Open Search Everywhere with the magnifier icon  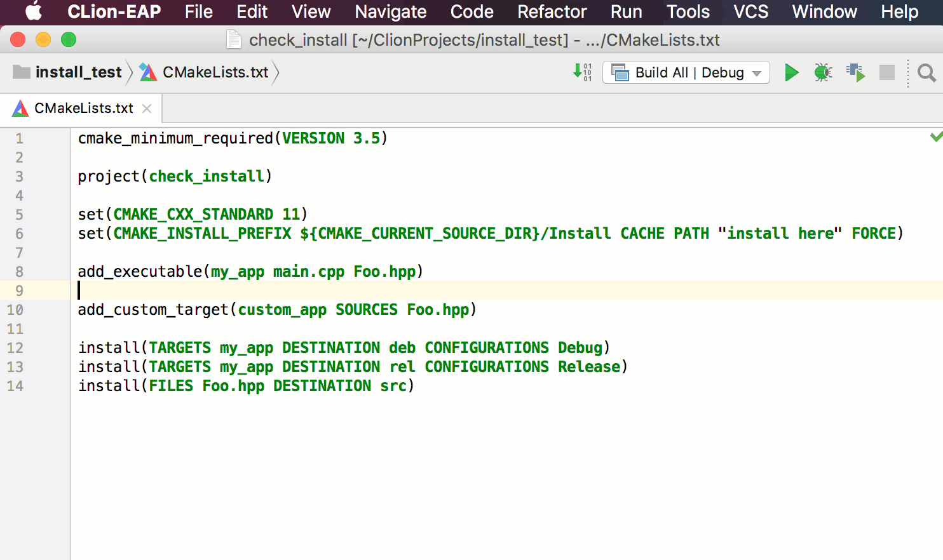click(x=925, y=72)
